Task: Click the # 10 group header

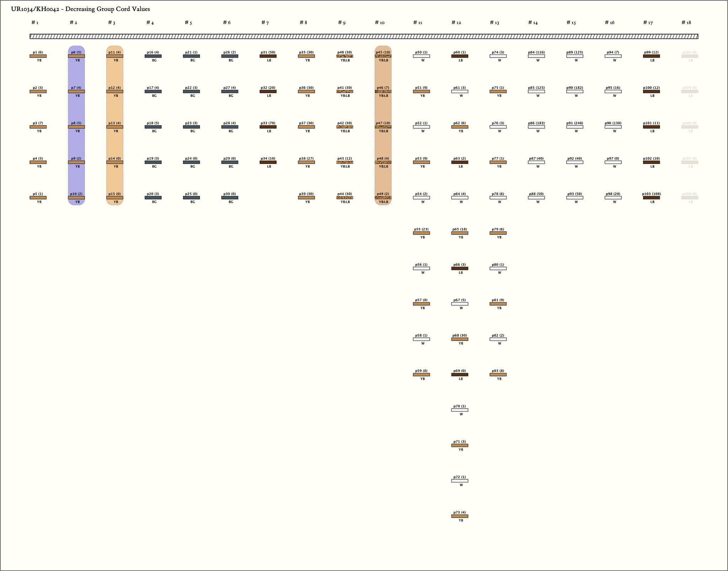Action: point(380,23)
